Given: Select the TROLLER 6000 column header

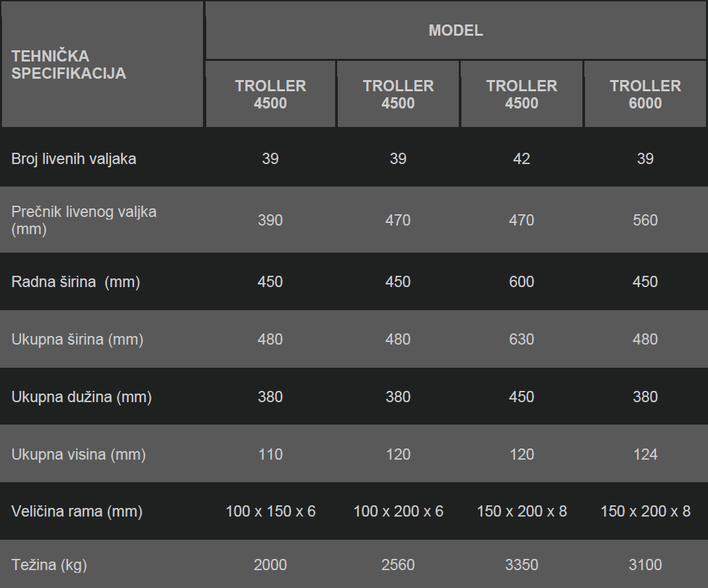Looking at the screenshot, I should 645,94.
